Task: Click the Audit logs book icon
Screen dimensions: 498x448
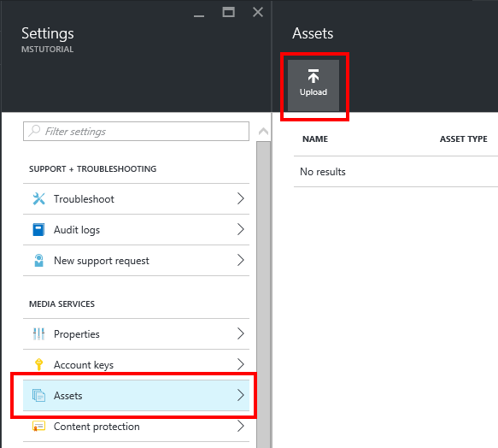Action: pos(38,230)
